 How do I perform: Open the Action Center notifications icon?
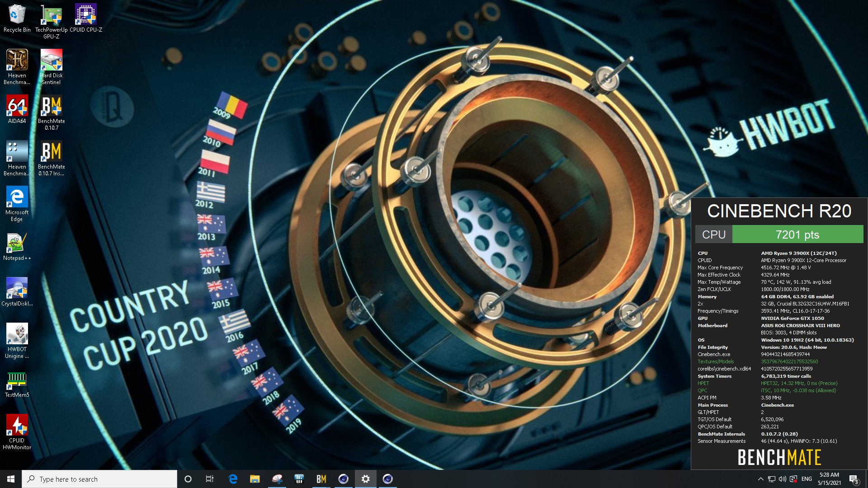pyautogui.click(x=854, y=479)
